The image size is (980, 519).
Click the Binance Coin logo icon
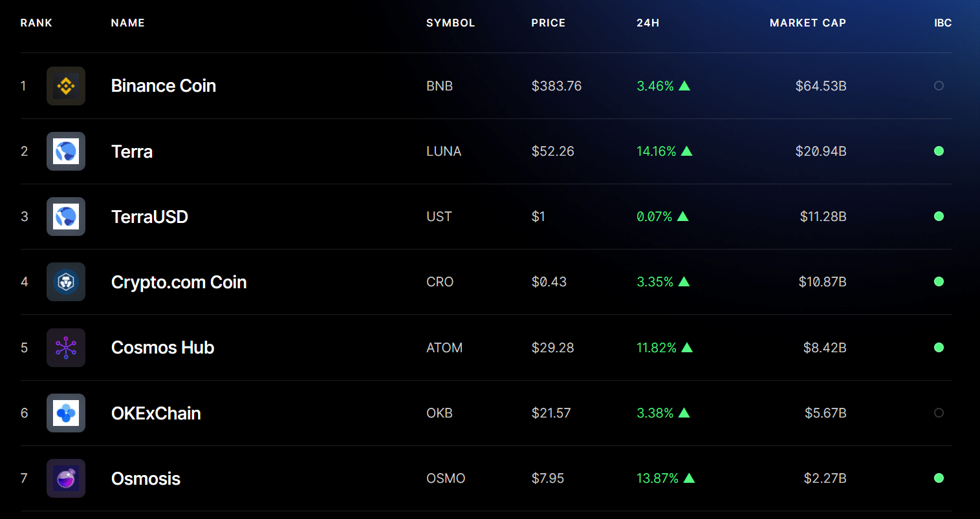click(66, 86)
